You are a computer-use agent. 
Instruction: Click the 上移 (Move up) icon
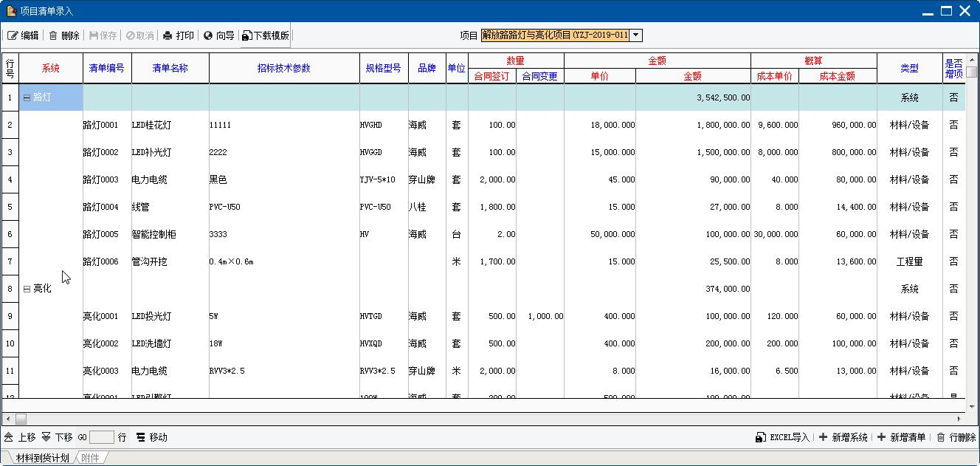click(x=9, y=437)
